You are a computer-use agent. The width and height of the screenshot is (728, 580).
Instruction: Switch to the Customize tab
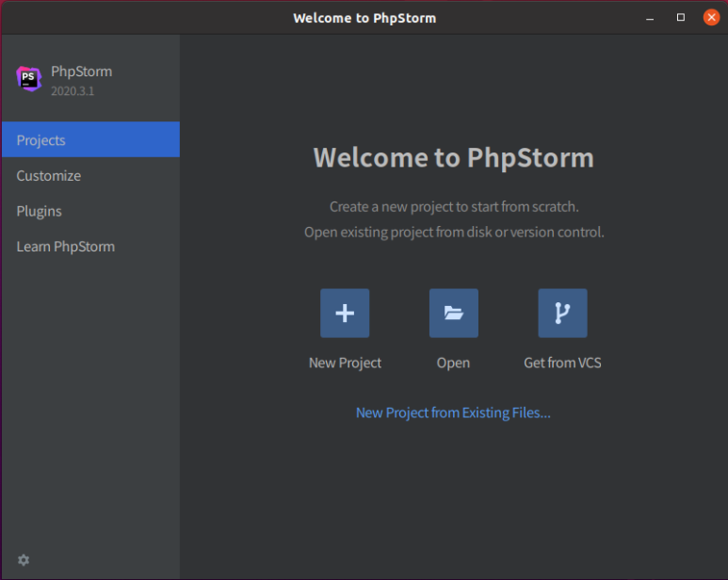(x=90, y=175)
